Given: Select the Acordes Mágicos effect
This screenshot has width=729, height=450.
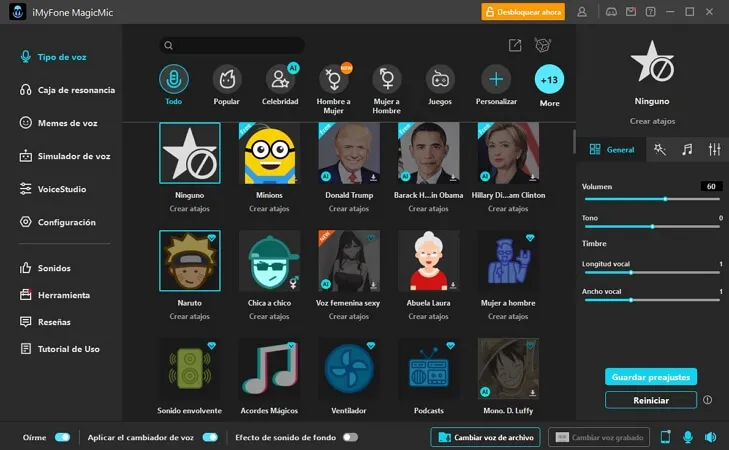Looking at the screenshot, I should point(270,369).
